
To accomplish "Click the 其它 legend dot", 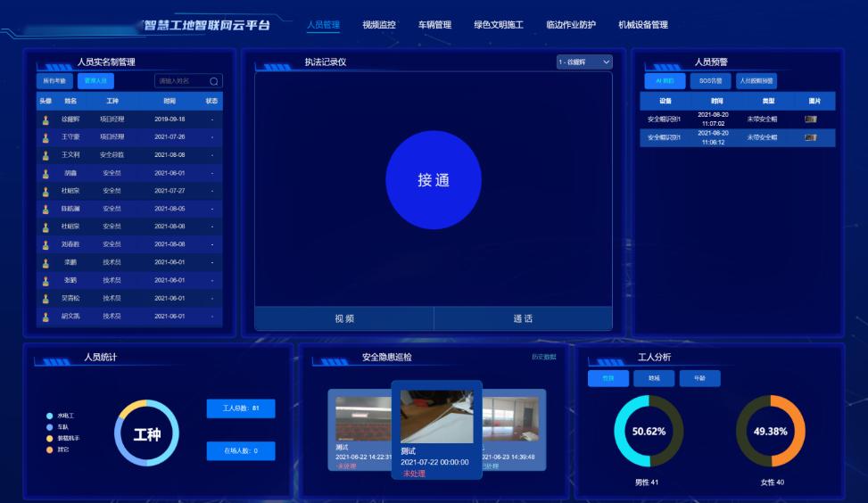I will click(49, 449).
